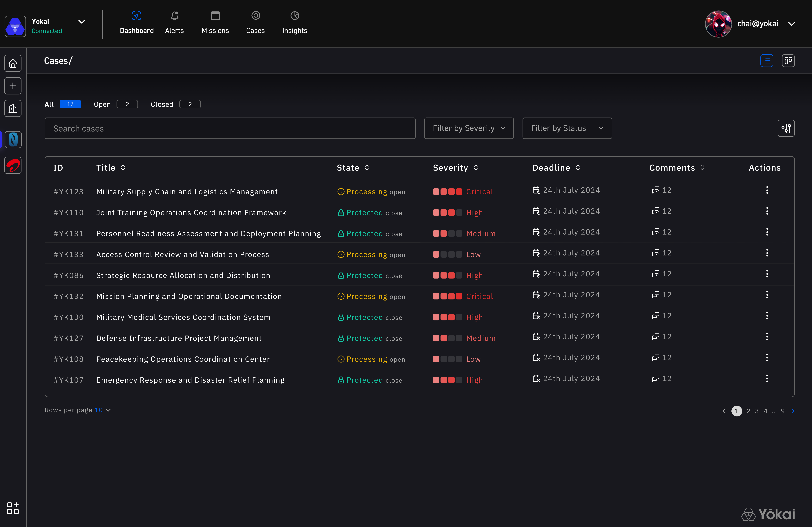Expand the chai@yokai account menu chevron

click(792, 24)
